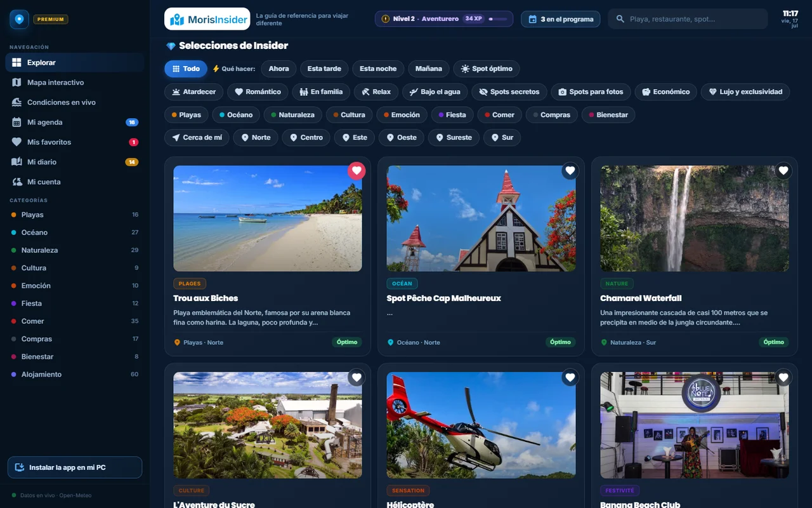
Task: Click the Lujo y exclusividad gem icon
Action: tap(712, 92)
